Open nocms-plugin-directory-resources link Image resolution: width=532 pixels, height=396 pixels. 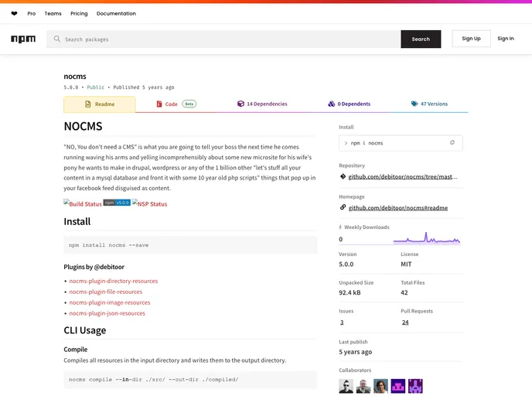click(x=114, y=281)
